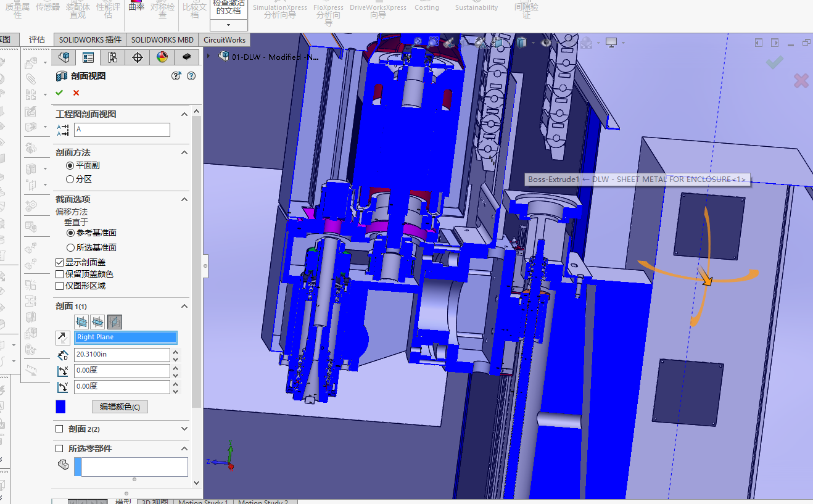
Task: Click the reverse section direction arrow icon
Action: 63,337
